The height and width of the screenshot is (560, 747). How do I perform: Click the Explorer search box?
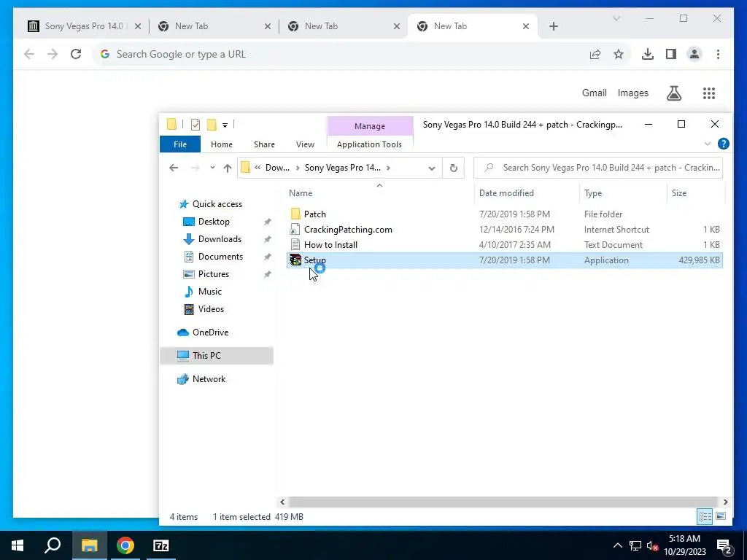[598, 168]
